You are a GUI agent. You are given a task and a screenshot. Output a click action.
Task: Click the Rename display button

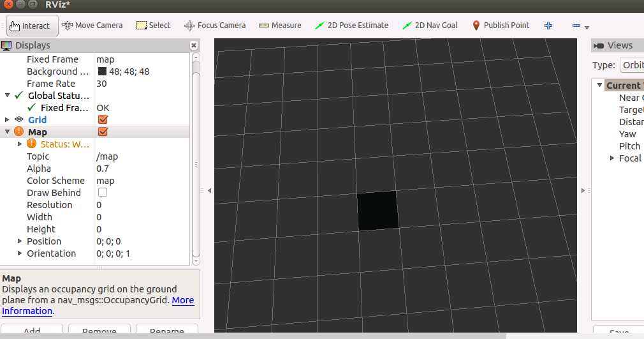pos(167,329)
